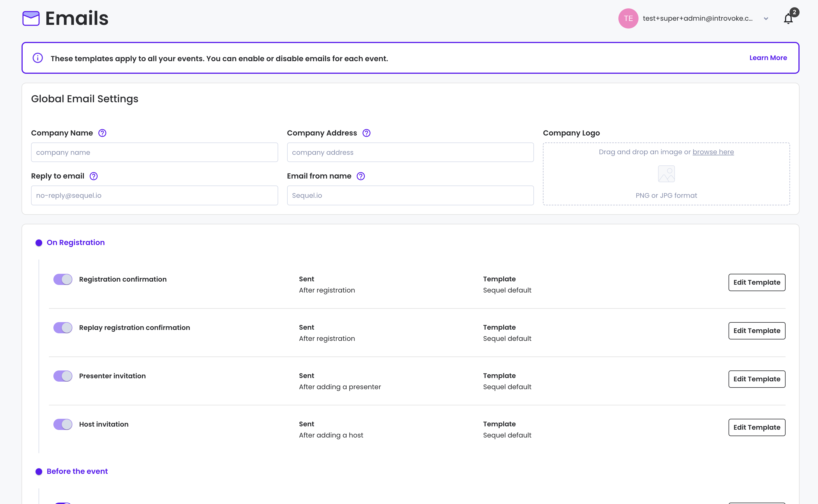Click the Replay registration confirmation label
Screen dimensions: 818x504
[x=134, y=328]
